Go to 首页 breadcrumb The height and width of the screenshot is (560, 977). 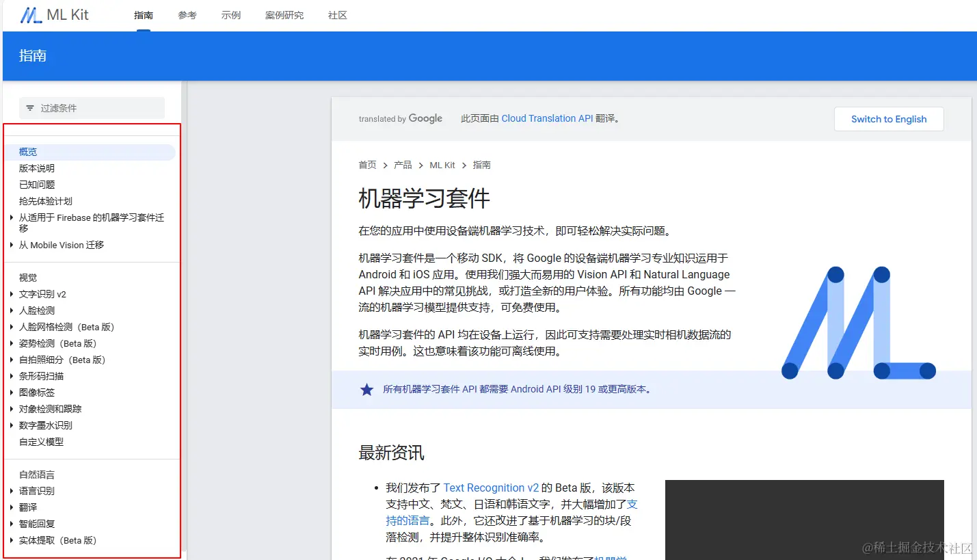click(x=367, y=165)
